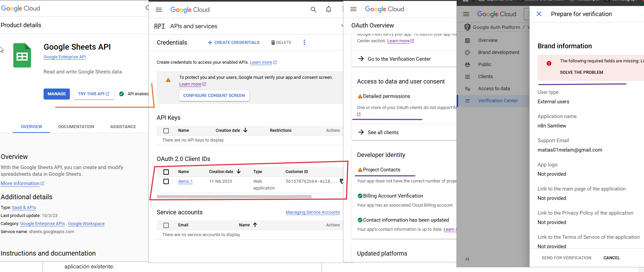Open Managing Service Accounts link

click(313, 212)
